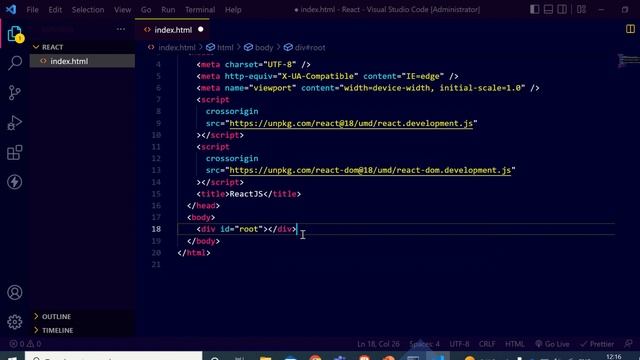Open the Terminal menu
Viewport: 640px width, 360px height.
pos(200,9)
